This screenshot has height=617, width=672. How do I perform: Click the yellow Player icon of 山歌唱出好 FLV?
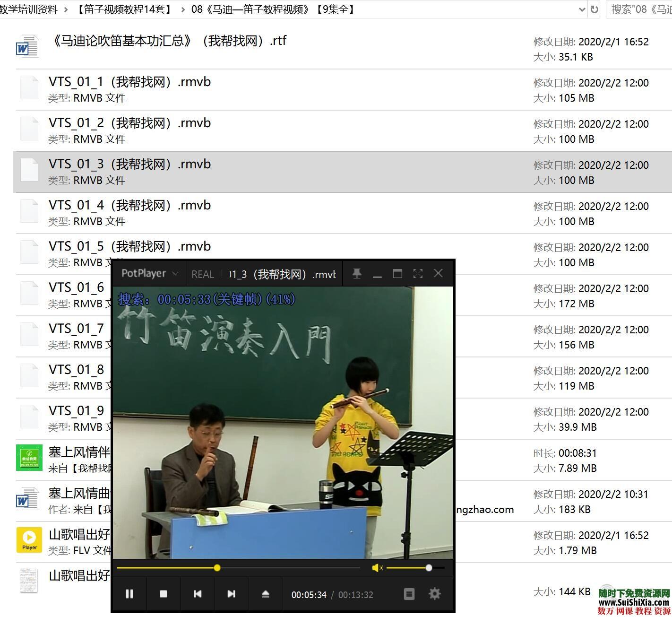tap(29, 539)
